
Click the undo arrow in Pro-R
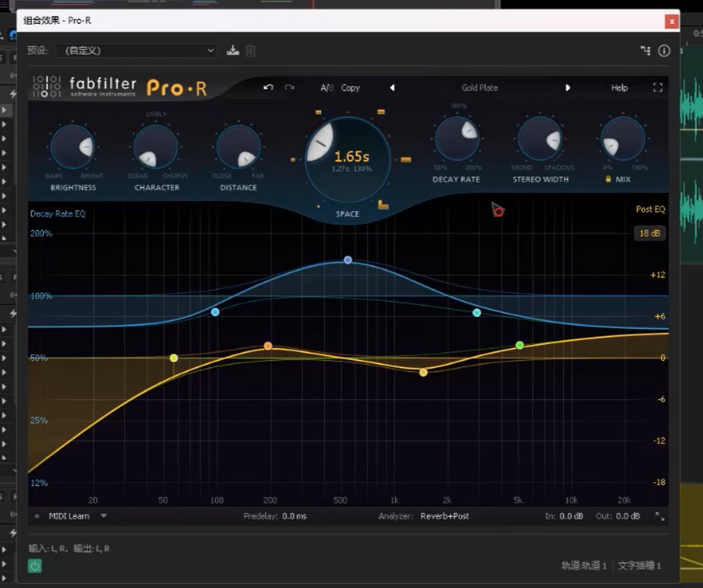(x=268, y=87)
